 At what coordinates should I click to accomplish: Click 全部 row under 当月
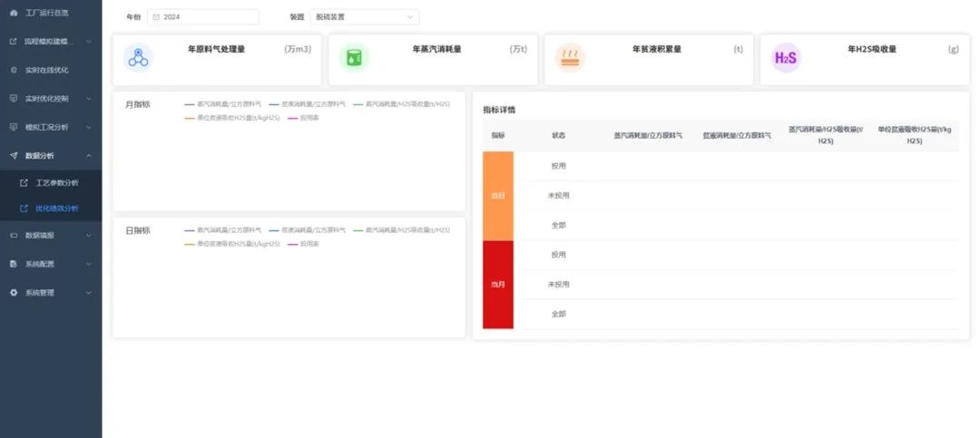(740, 315)
